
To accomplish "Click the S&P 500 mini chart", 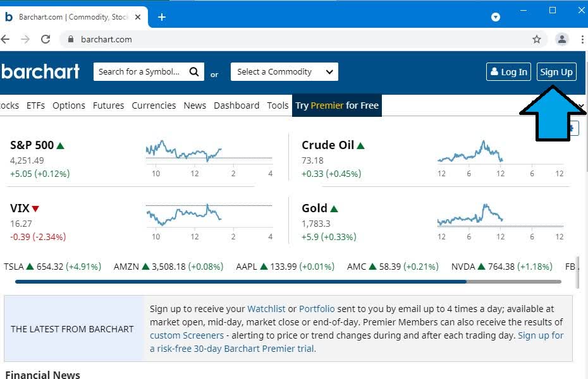I will pyautogui.click(x=209, y=157).
